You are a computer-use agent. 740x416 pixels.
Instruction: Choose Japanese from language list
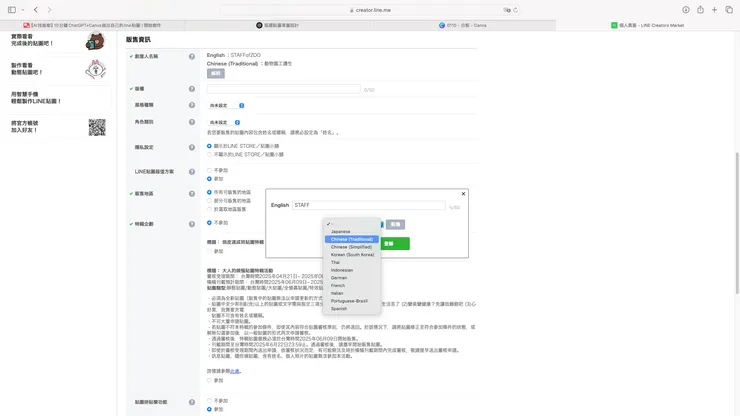pos(352,231)
